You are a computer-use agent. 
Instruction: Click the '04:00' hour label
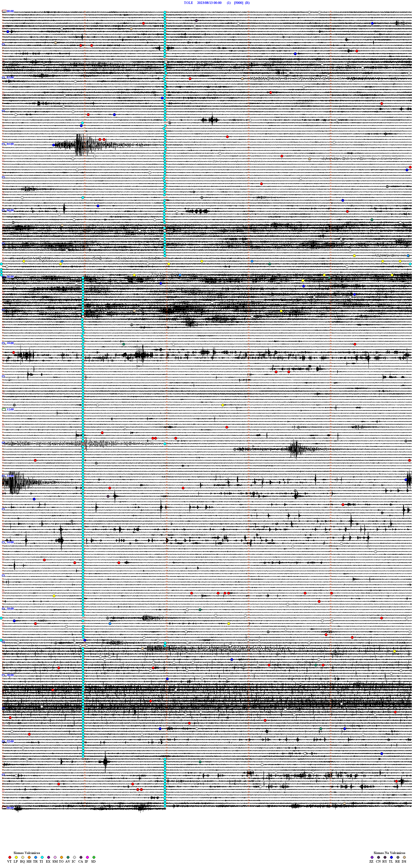pyautogui.click(x=10, y=144)
